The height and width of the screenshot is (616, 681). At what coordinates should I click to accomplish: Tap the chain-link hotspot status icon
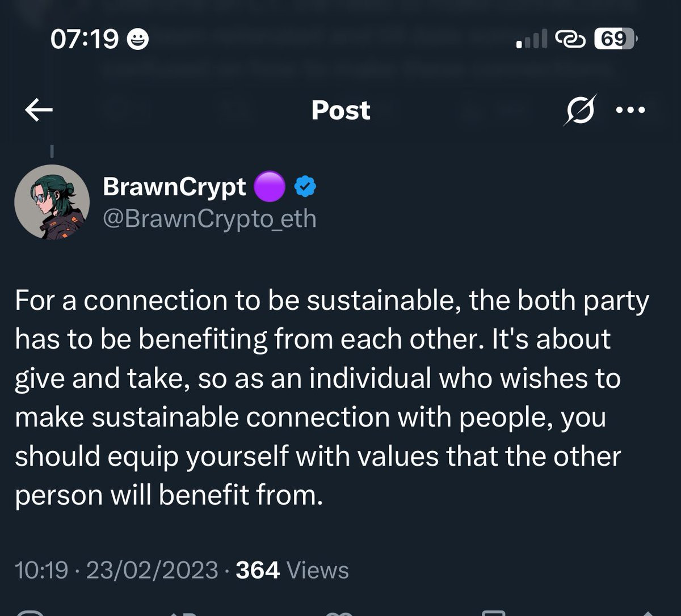coord(570,39)
